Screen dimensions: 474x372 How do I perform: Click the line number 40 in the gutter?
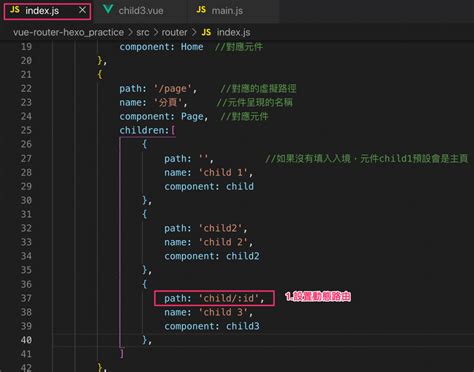(26, 340)
